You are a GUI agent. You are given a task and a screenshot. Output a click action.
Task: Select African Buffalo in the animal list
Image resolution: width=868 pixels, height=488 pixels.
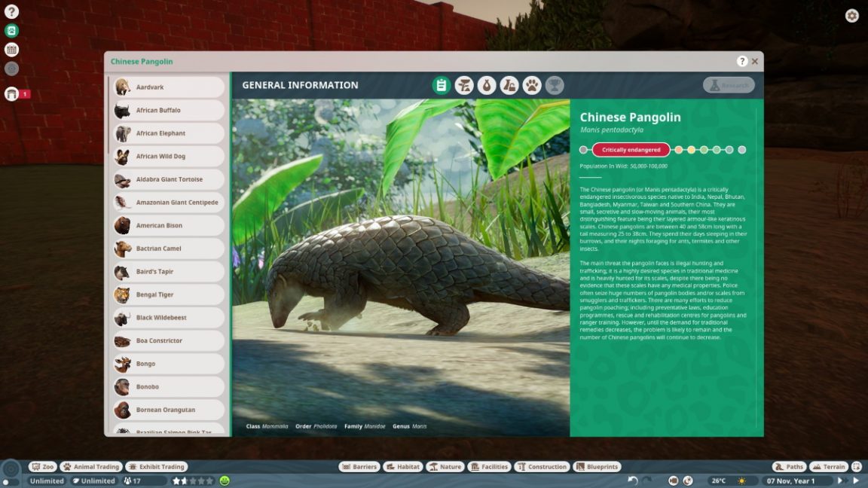tap(168, 110)
